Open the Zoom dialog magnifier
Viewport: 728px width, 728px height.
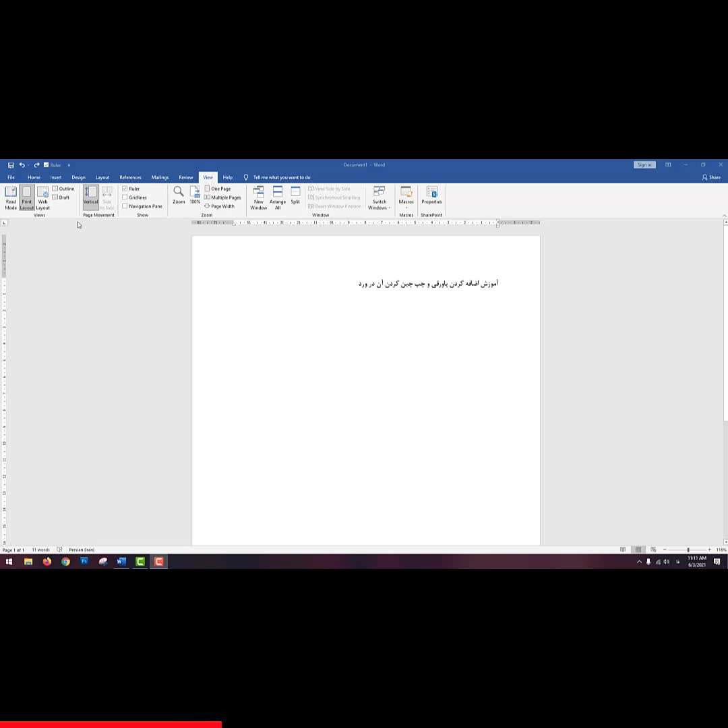point(179,195)
